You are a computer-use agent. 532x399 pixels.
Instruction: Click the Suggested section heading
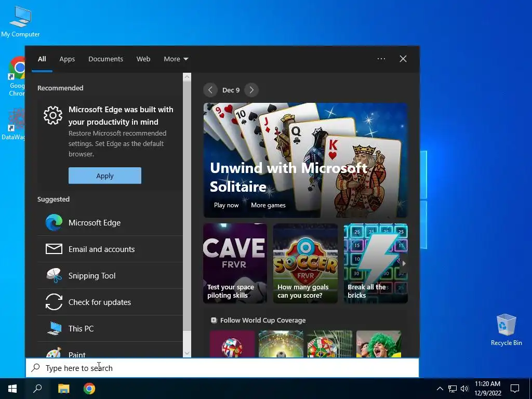(54, 199)
